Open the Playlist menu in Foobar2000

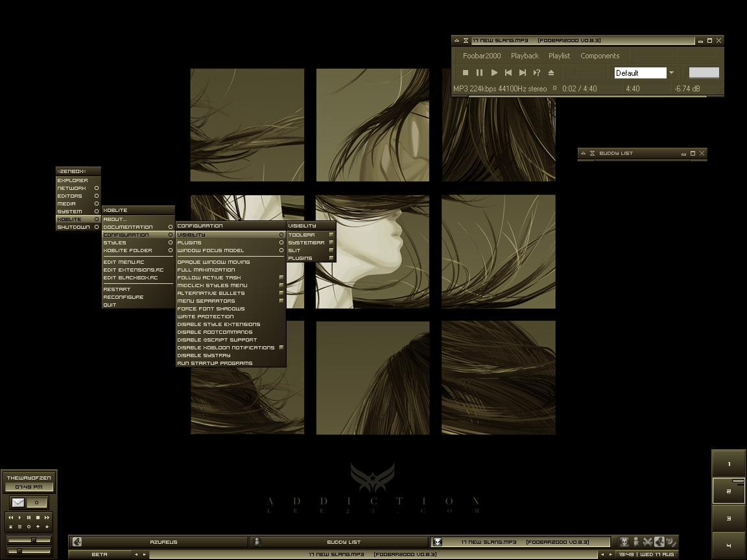[x=559, y=56]
